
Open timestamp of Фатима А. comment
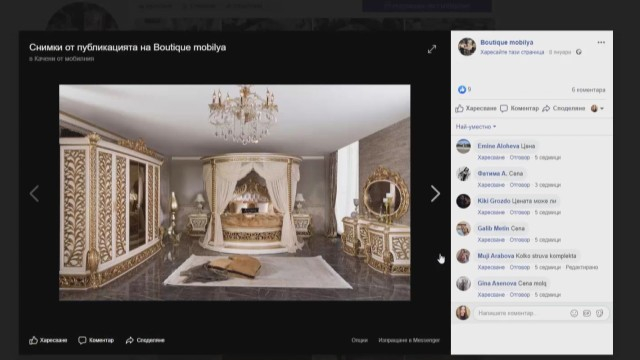(x=547, y=185)
